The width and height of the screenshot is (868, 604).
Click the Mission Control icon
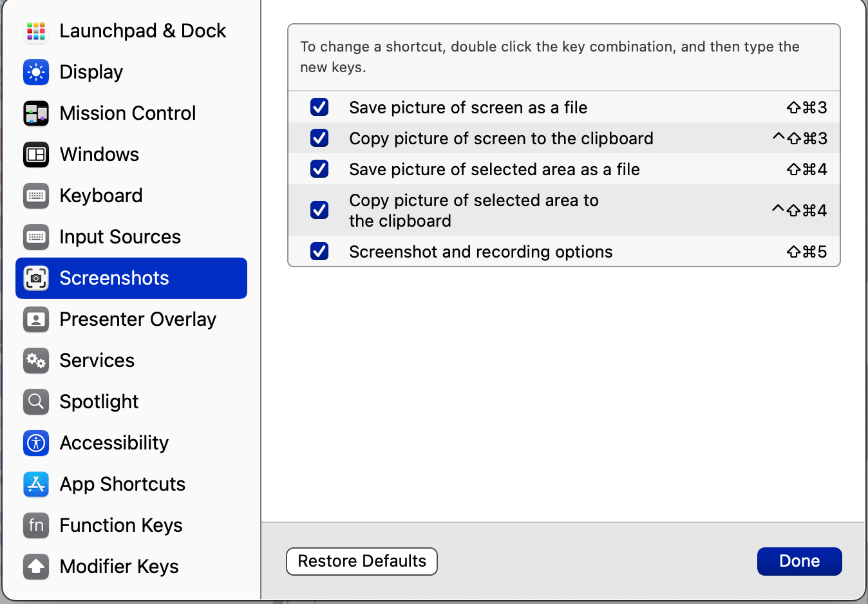tap(36, 113)
